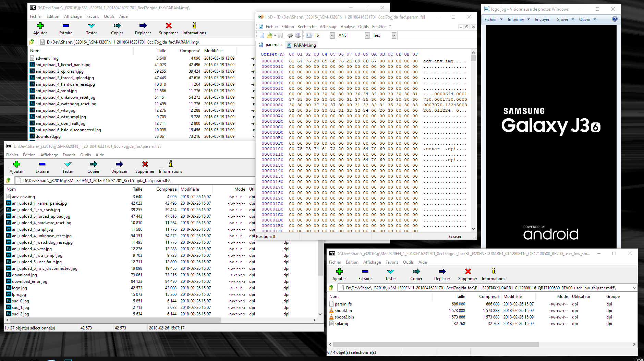The width and height of the screenshot is (644, 361).
Task: Click Déplacer in the PARAM.img 7-Zip window
Action: (x=143, y=28)
